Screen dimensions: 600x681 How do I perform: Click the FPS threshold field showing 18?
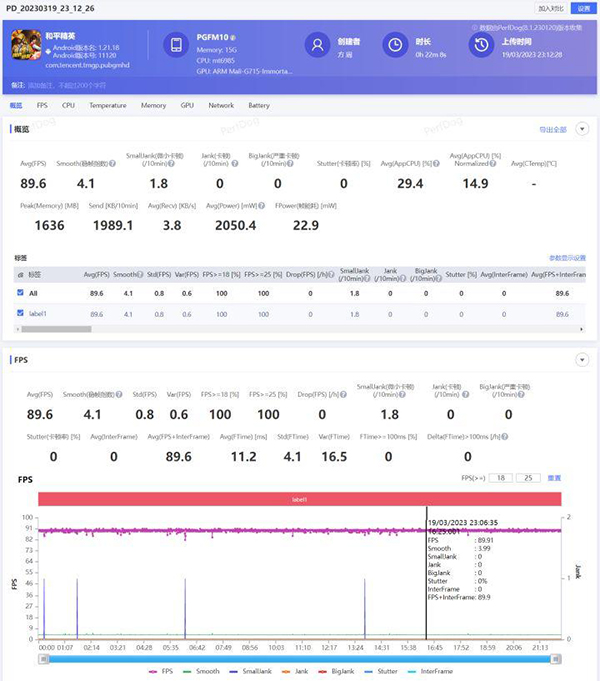500,478
